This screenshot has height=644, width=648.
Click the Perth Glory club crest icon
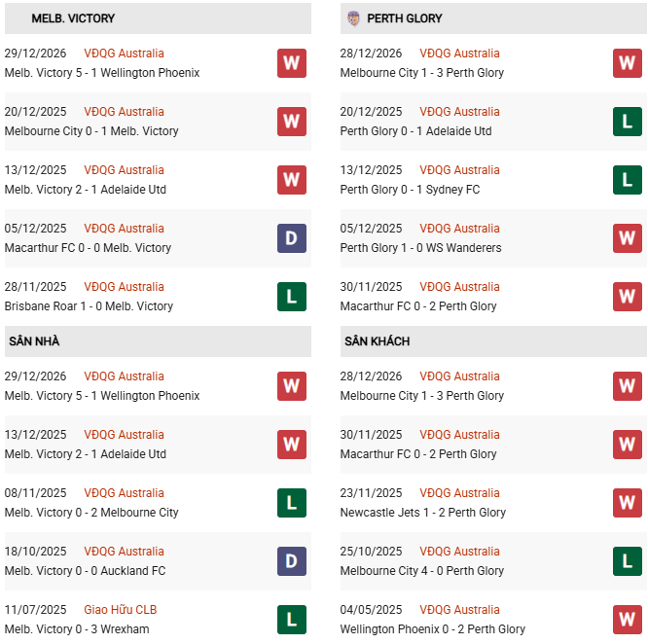[352, 18]
